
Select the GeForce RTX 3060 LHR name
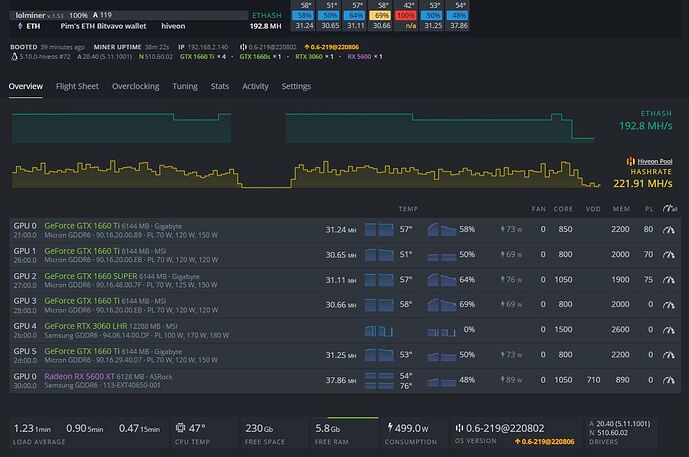[86, 326]
